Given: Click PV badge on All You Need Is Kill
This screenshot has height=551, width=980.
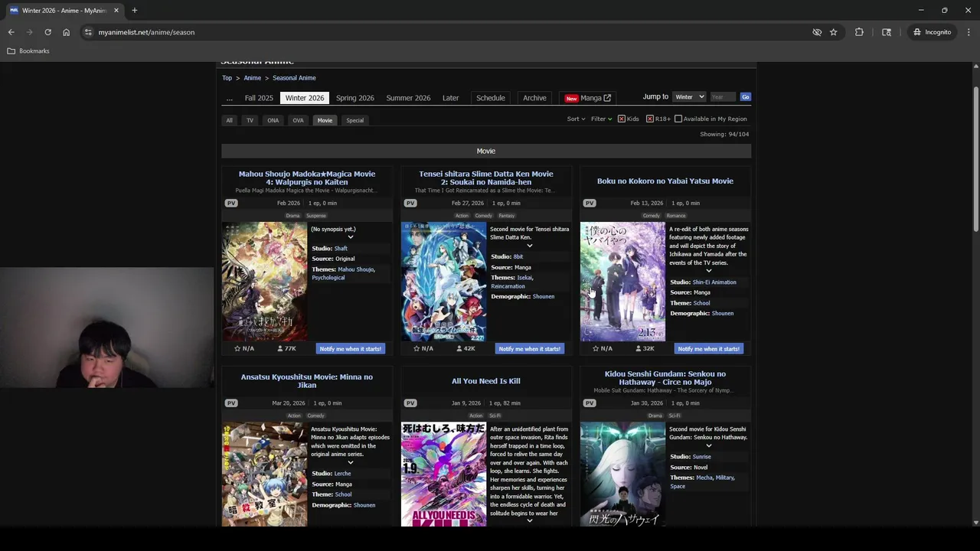Looking at the screenshot, I should point(410,403).
